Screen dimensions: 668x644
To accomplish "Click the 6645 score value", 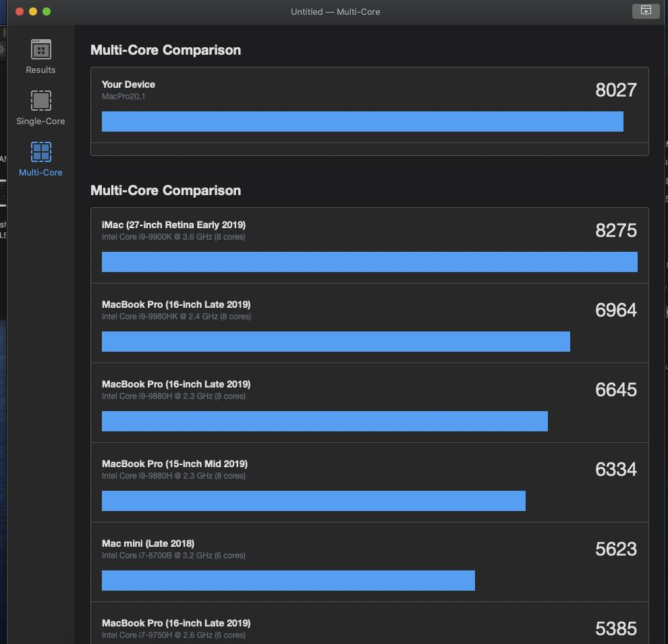I will coord(615,390).
